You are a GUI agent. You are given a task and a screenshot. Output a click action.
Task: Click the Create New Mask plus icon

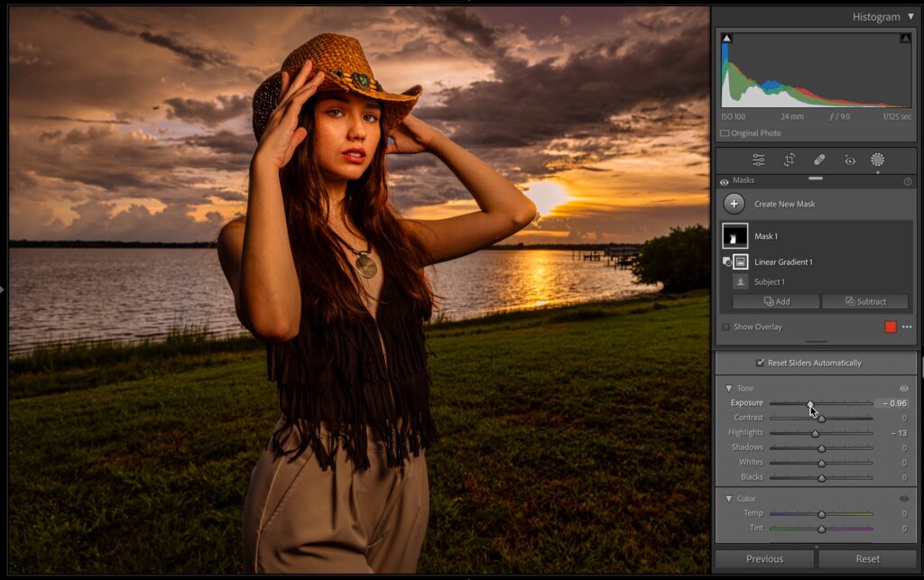tap(735, 204)
